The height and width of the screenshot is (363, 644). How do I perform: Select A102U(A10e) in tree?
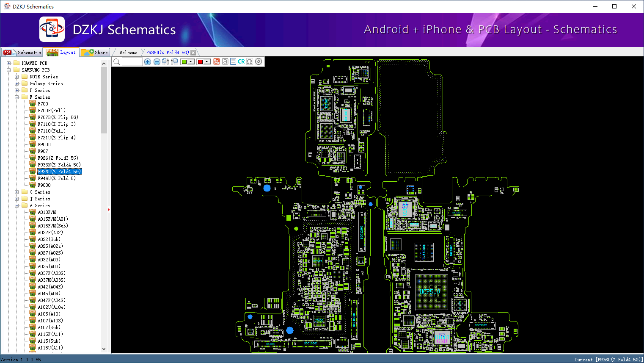[x=52, y=307]
